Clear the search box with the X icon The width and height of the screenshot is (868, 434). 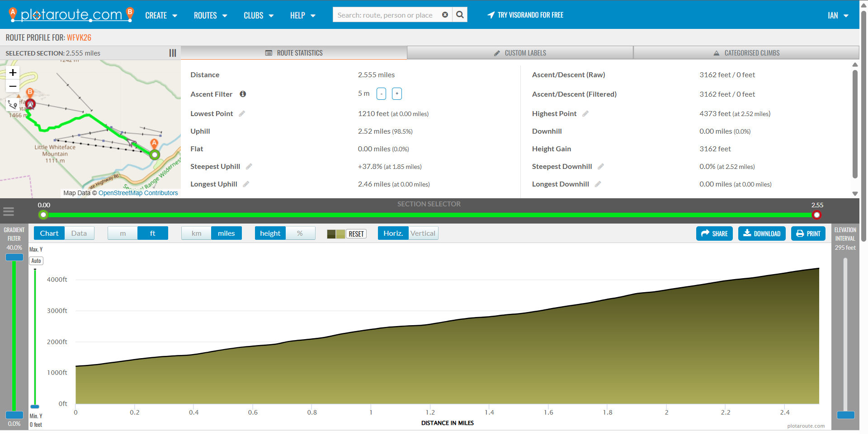click(445, 15)
